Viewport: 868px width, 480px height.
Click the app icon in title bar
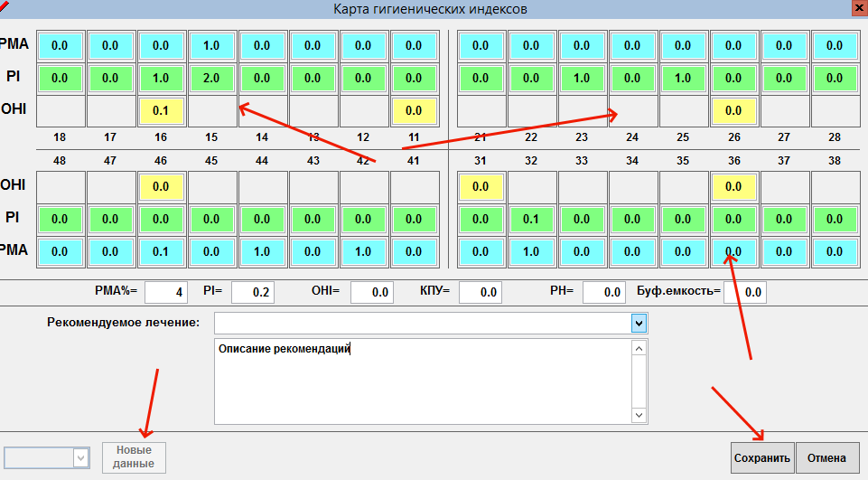(5, 8)
